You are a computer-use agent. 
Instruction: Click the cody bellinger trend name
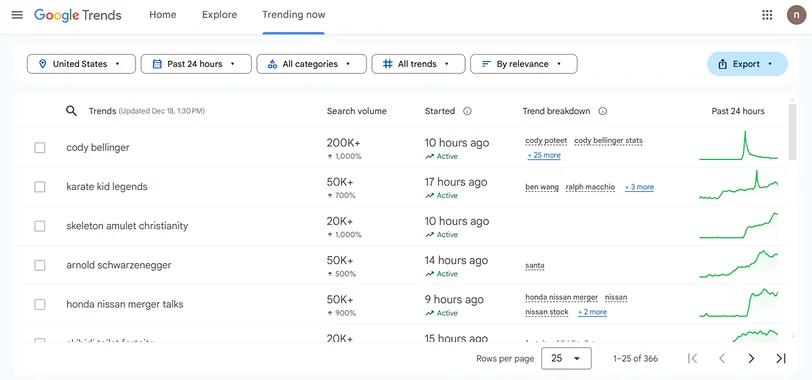[98, 148]
